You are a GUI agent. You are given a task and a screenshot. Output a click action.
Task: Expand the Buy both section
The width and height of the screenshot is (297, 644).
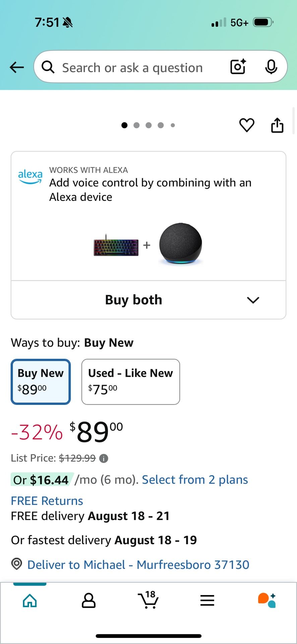[x=133, y=300]
